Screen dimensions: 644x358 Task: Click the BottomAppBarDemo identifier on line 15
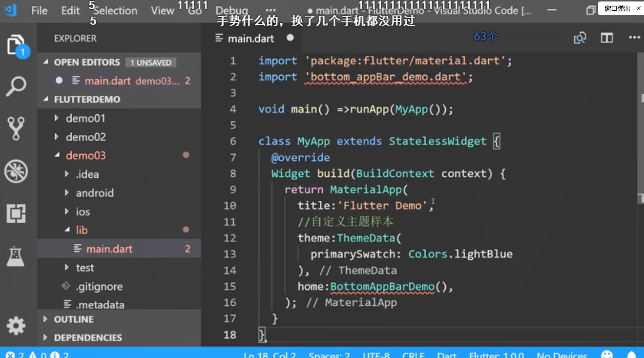pos(382,286)
